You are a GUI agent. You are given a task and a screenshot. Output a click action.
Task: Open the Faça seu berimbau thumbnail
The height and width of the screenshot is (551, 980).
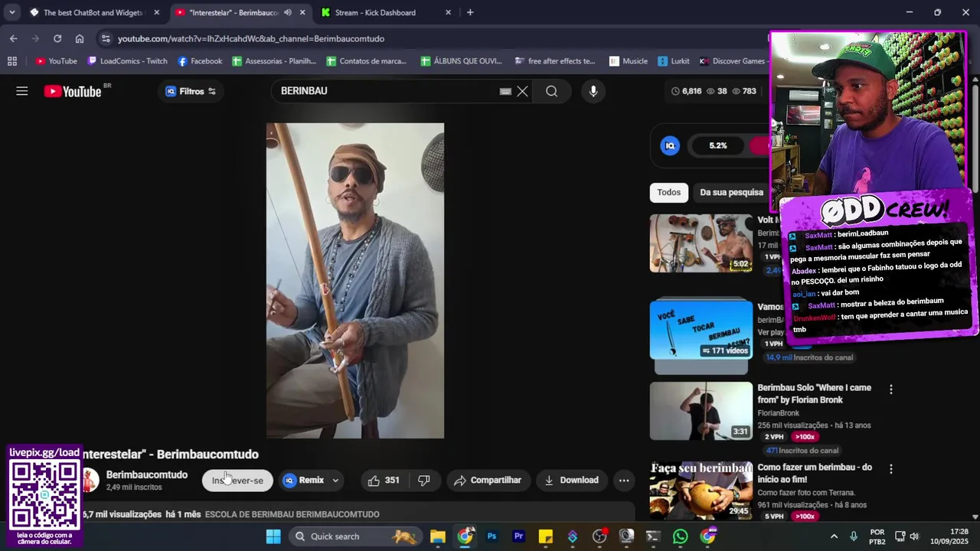click(701, 490)
